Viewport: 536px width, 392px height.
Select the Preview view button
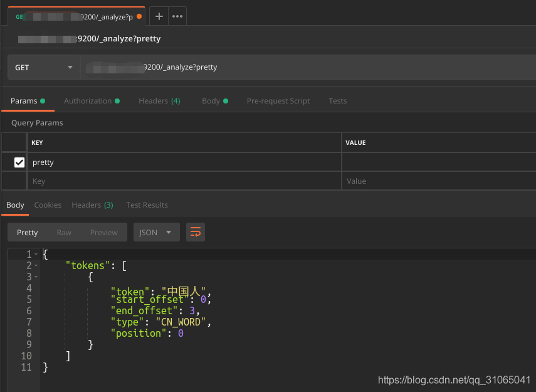104,232
